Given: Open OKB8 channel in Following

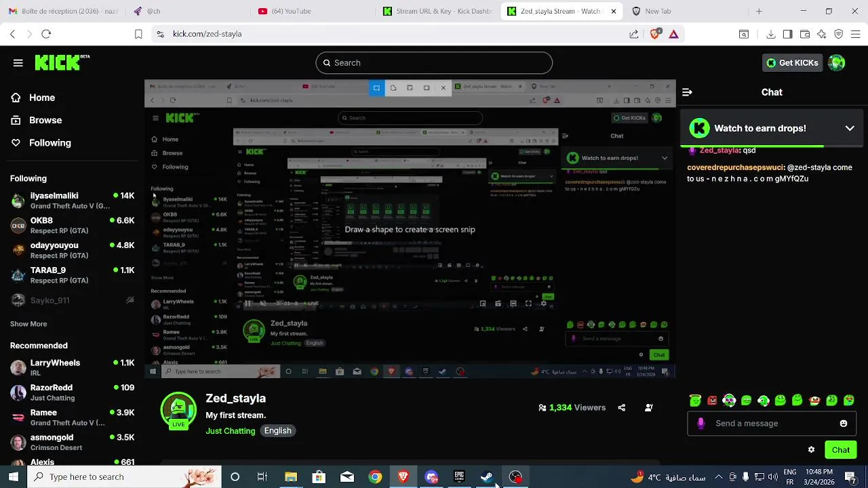Looking at the screenshot, I should 73,225.
